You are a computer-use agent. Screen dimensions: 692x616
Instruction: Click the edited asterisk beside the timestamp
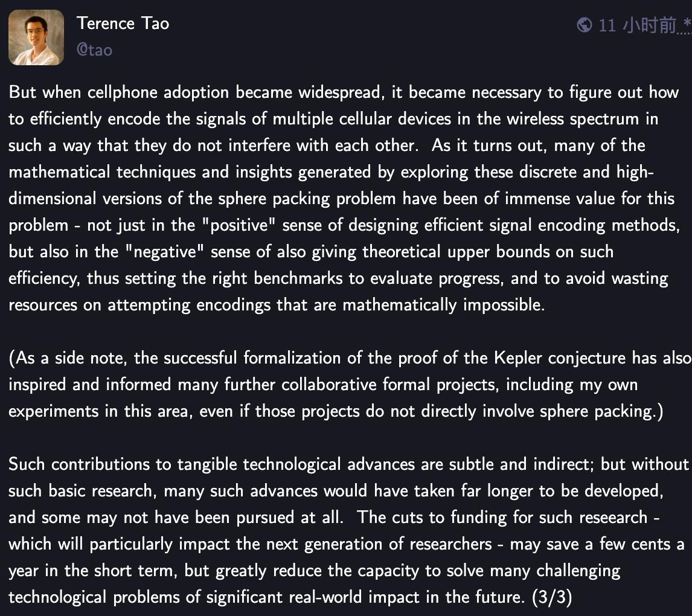[687, 23]
